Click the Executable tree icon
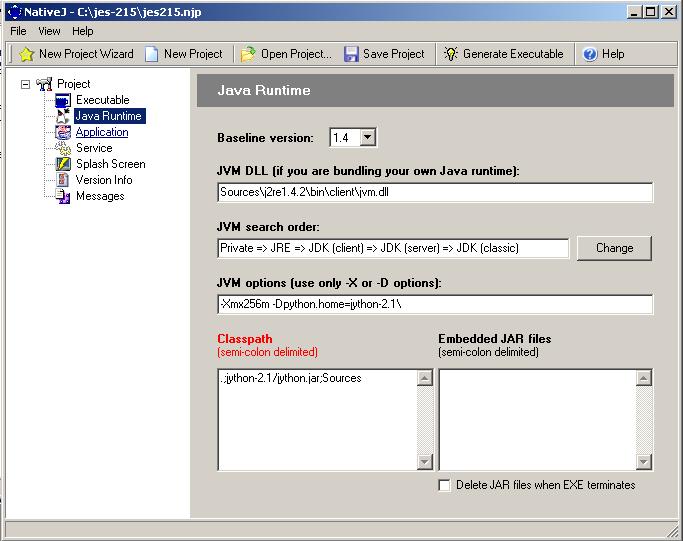Image resolution: width=683 pixels, height=541 pixels. [x=63, y=100]
